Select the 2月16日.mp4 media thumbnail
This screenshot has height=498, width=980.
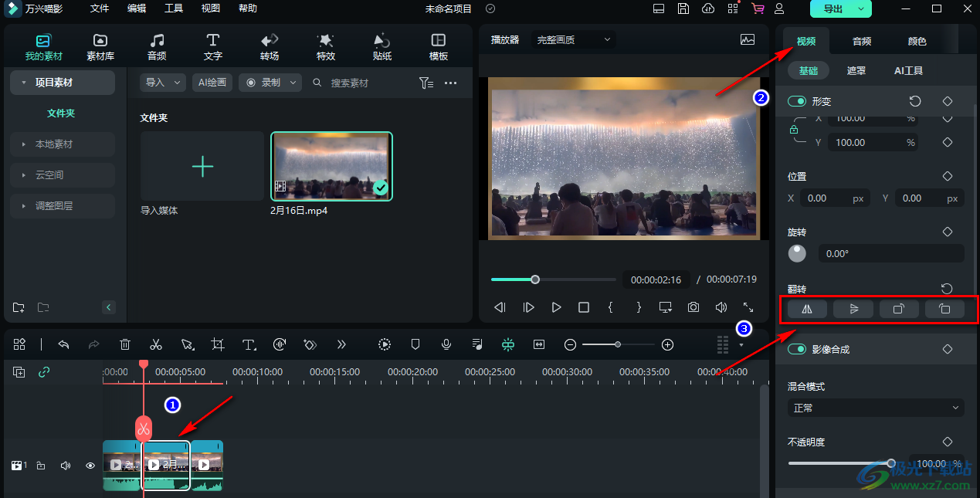(331, 167)
